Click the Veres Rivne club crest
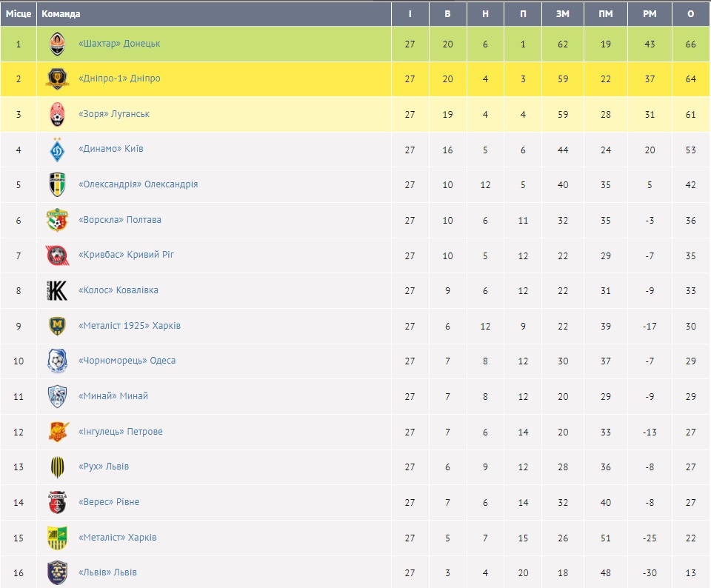 [x=57, y=503]
